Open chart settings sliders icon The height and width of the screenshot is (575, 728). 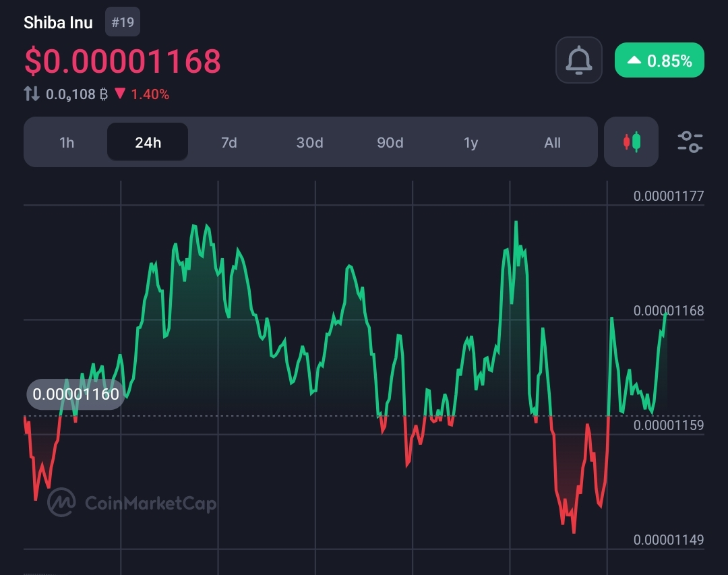point(690,142)
